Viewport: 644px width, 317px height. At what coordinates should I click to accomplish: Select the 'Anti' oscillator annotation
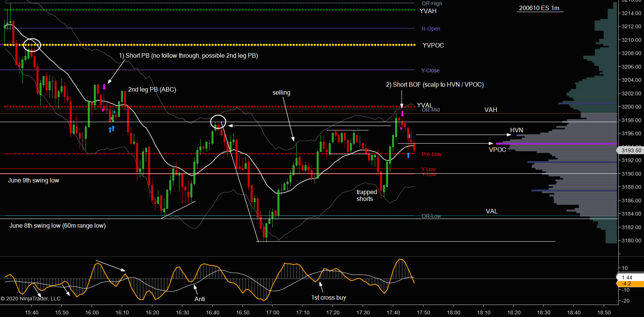[x=200, y=299]
